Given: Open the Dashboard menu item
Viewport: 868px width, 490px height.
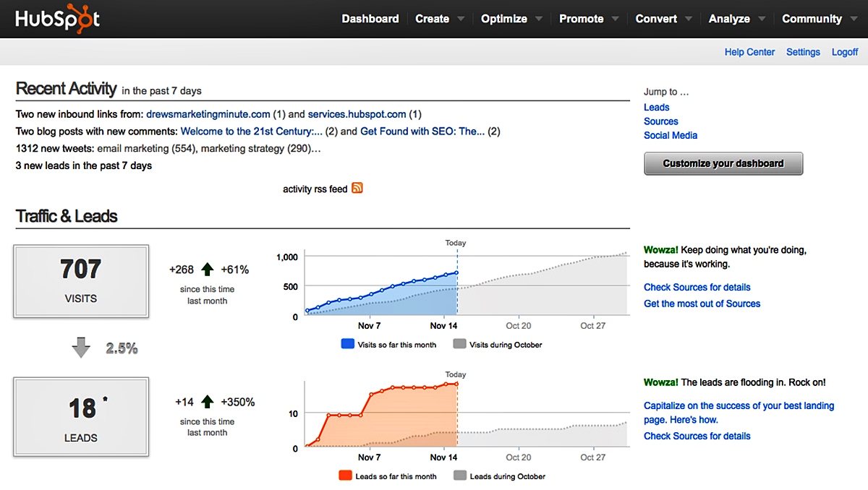Looking at the screenshot, I should click(x=370, y=19).
